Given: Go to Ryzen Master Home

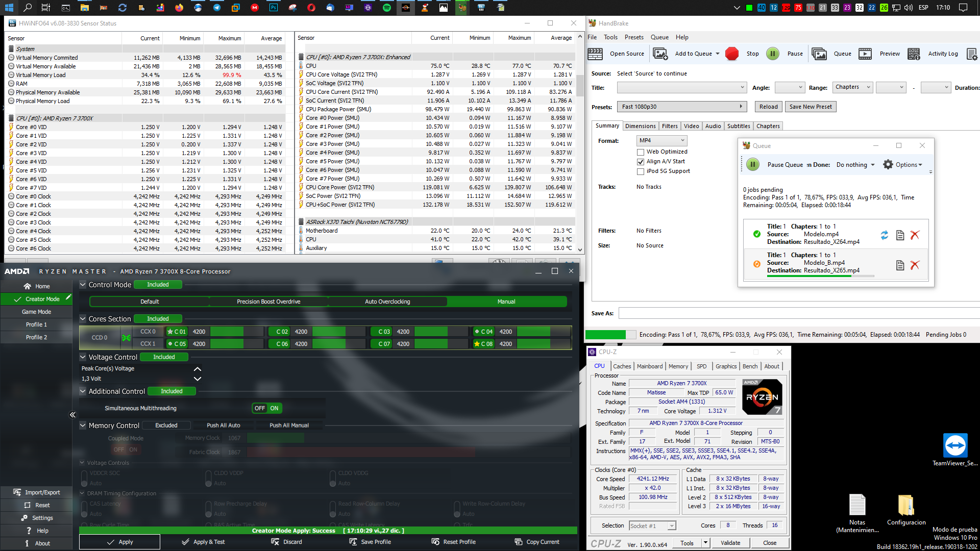Looking at the screenshot, I should 37,286.
